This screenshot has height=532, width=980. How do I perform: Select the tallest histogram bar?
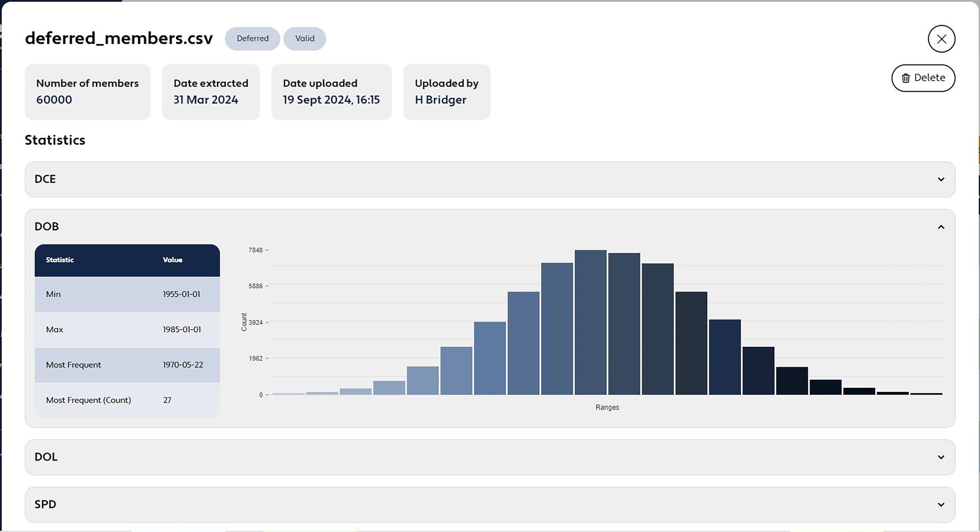(x=590, y=321)
